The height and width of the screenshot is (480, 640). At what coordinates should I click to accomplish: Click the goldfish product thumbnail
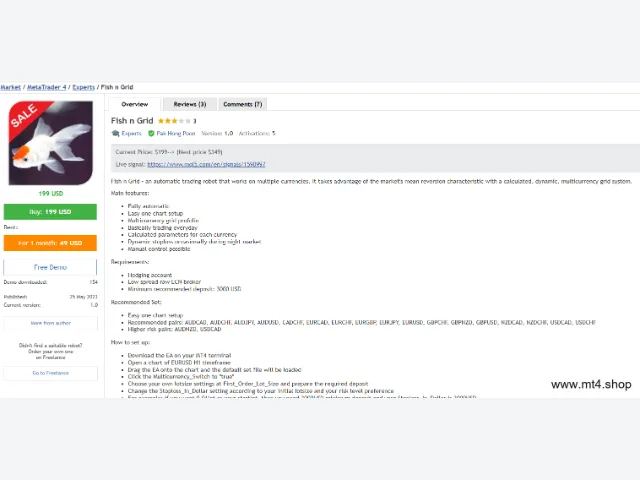(51, 143)
